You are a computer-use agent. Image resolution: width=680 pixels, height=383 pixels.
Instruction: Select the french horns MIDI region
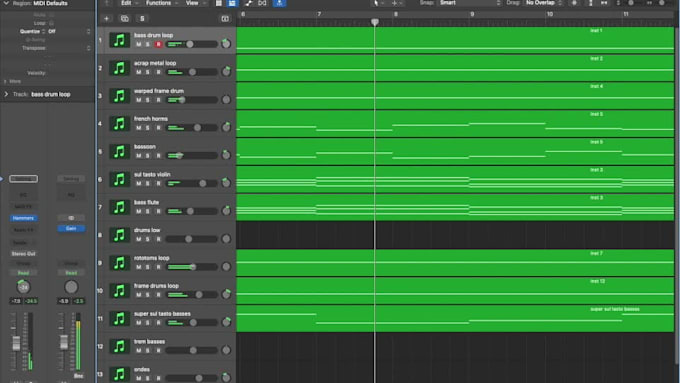(455, 124)
